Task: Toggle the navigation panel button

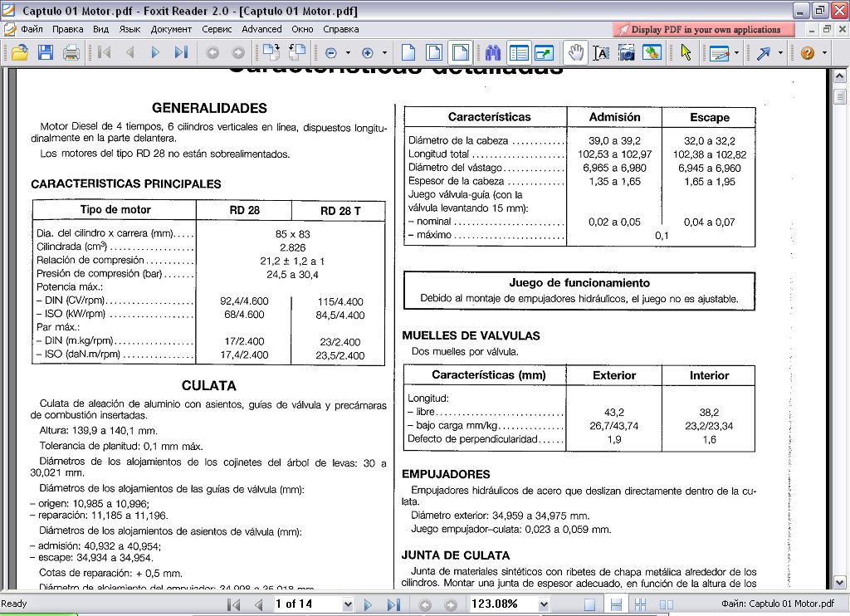Action: coord(519,52)
